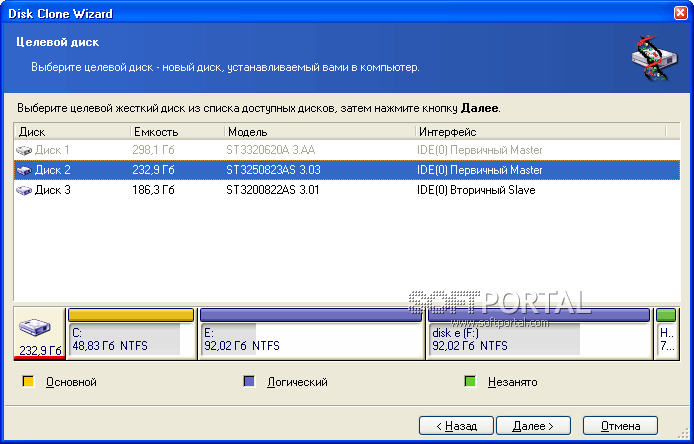Sort by the Модель column header
This screenshot has width=694, height=444.
(x=320, y=132)
